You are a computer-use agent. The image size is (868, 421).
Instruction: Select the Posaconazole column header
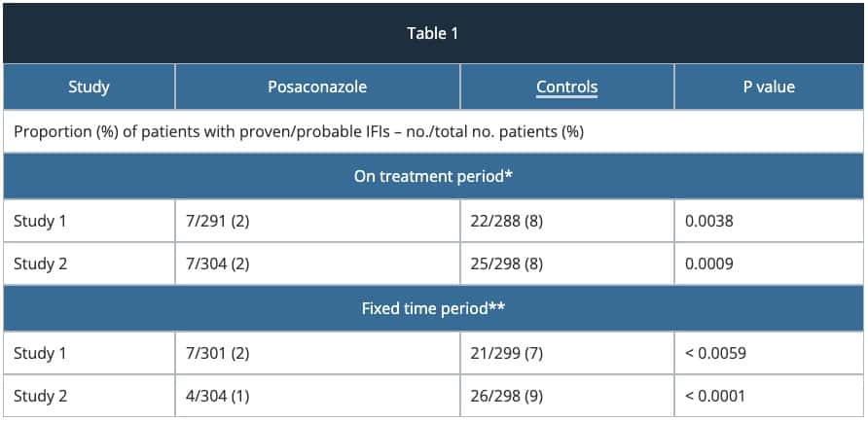click(x=317, y=88)
